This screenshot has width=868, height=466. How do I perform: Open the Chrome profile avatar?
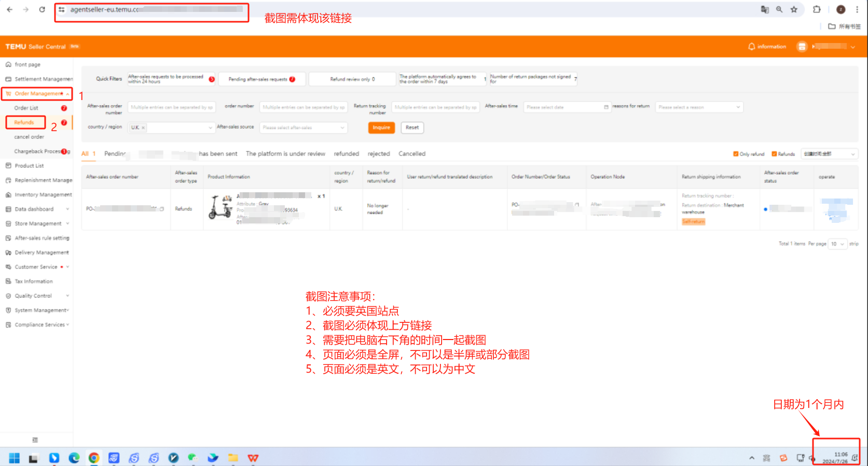point(841,9)
